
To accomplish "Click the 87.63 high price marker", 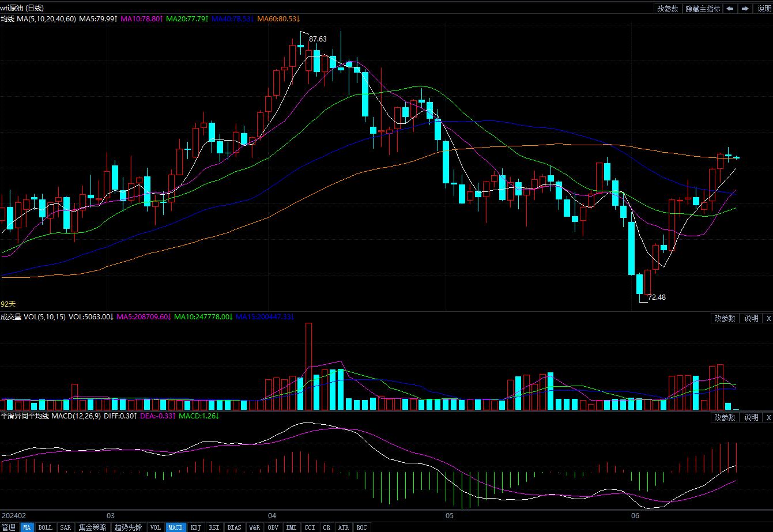I will (318, 39).
